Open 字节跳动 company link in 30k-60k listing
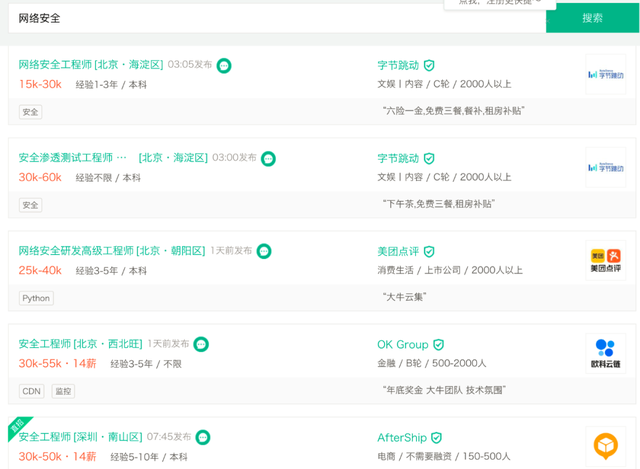The height and width of the screenshot is (469, 640). pos(398,158)
